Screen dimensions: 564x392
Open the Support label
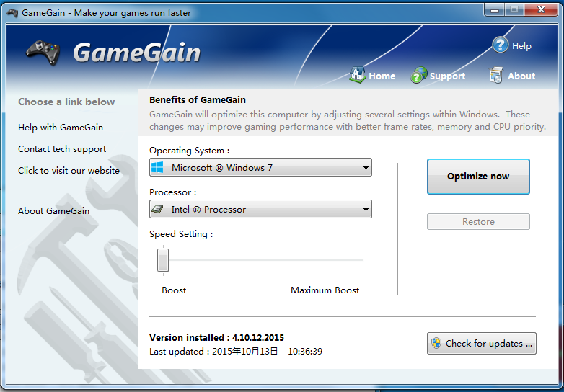tap(447, 76)
